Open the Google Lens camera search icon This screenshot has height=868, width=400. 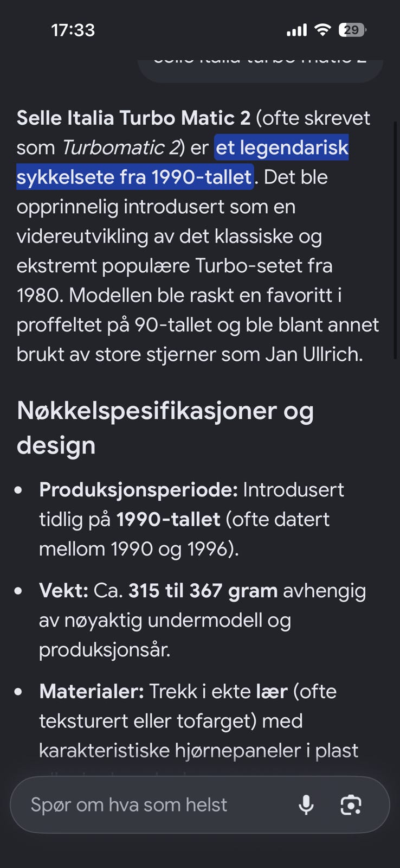click(351, 805)
